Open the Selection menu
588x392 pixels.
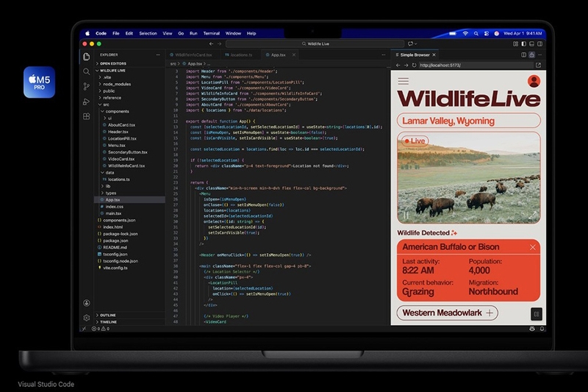(148, 33)
